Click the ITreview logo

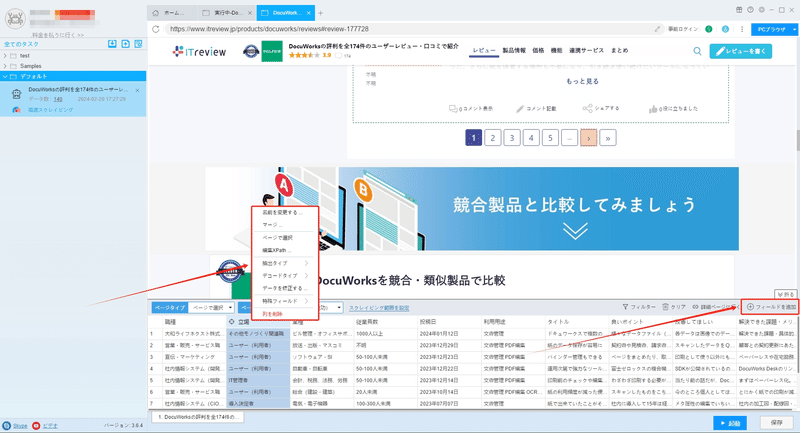tap(199, 52)
